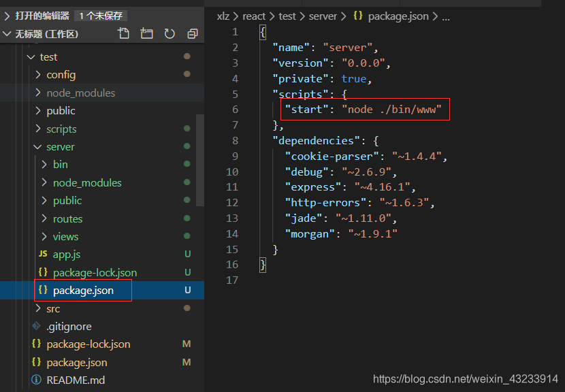Expand the config folder
Screen dimensions: 565x392
(x=38, y=75)
